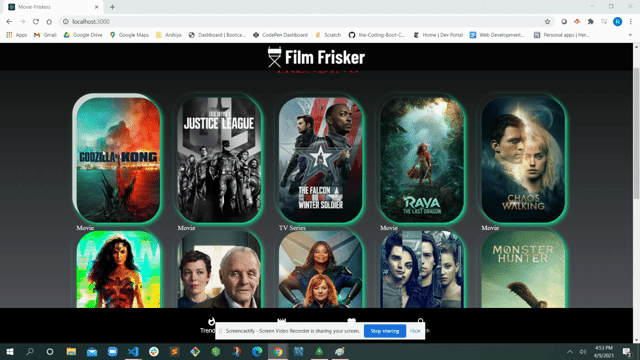This screenshot has height=360, width=640.
Task: Click the localhost:3000 address bar
Action: point(302,22)
